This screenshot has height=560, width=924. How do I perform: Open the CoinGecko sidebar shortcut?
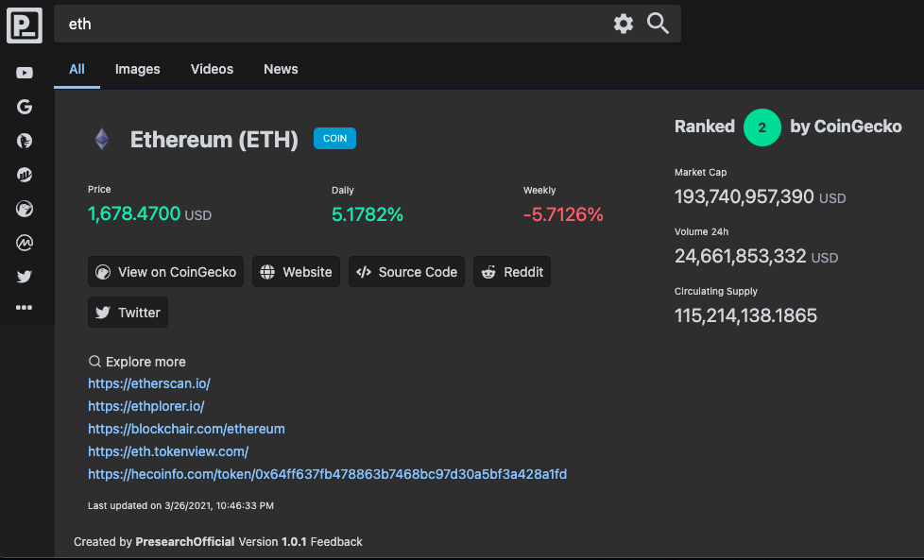click(25, 209)
